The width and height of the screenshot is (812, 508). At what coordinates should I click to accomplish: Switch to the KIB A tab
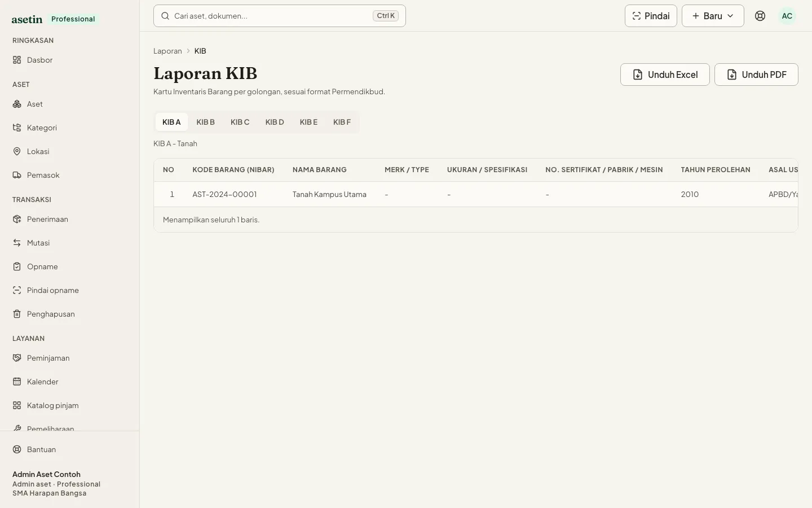pos(171,122)
